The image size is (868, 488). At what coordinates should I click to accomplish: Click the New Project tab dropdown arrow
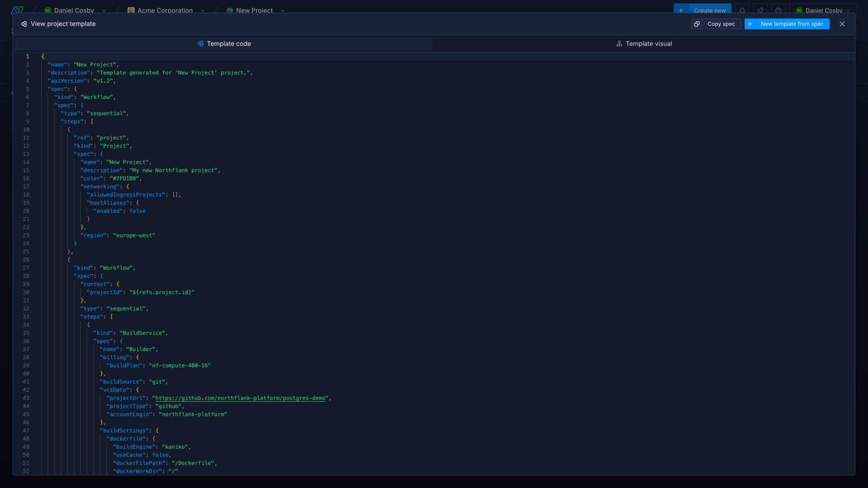tap(283, 10)
